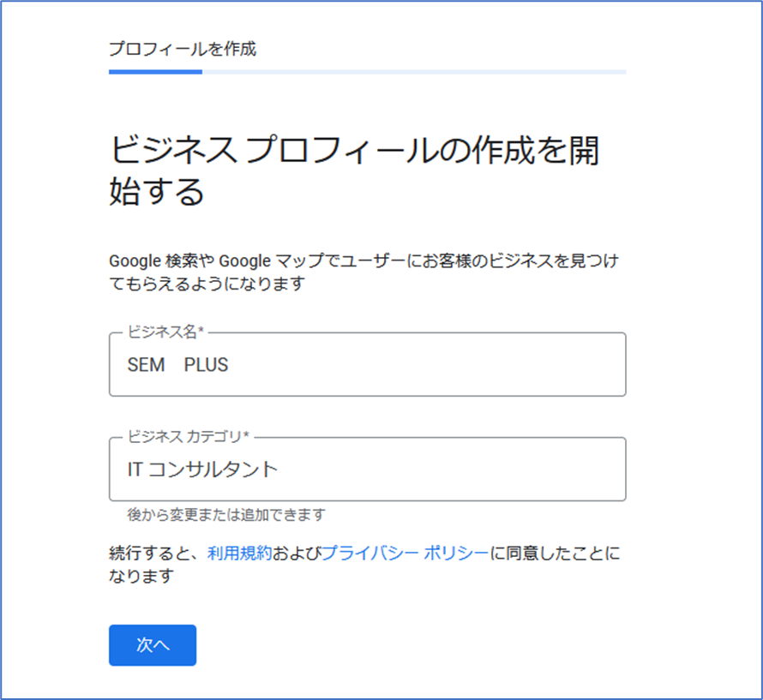Select the text SEM PLUS in business name
The image size is (763, 700).
pyautogui.click(x=180, y=365)
